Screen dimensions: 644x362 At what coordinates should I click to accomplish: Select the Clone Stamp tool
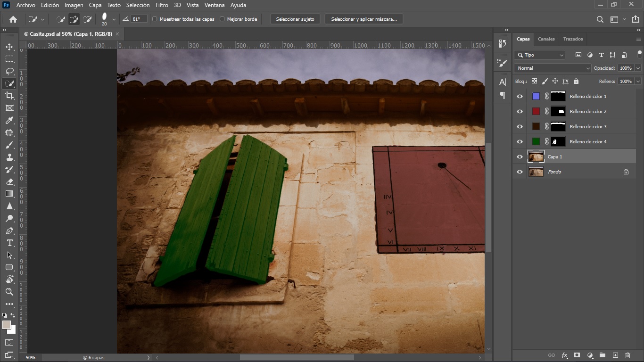click(x=9, y=157)
